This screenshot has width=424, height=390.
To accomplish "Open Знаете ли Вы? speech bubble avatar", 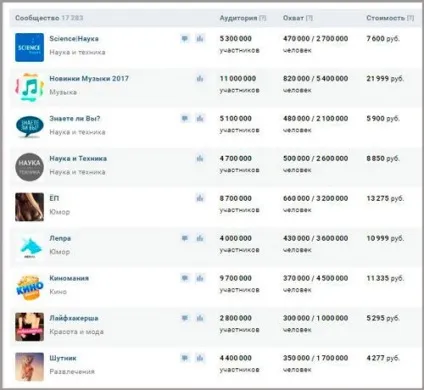I will [29, 127].
